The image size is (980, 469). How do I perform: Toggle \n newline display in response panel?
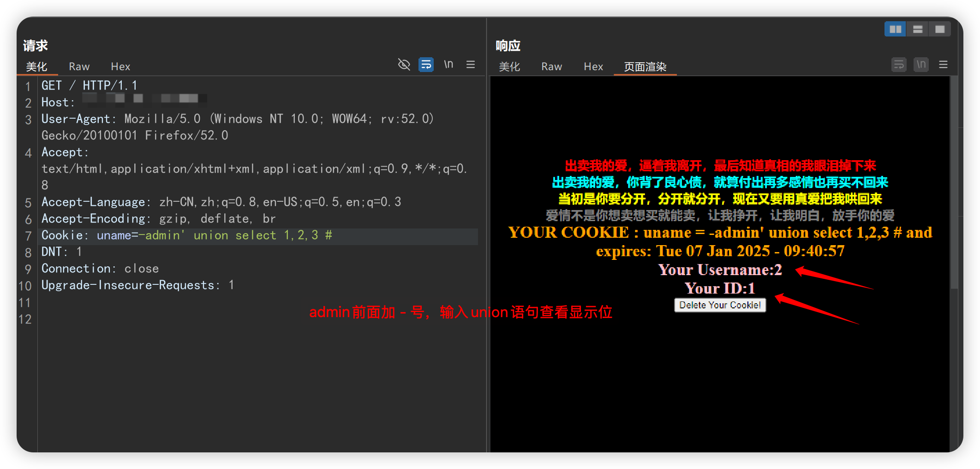921,65
